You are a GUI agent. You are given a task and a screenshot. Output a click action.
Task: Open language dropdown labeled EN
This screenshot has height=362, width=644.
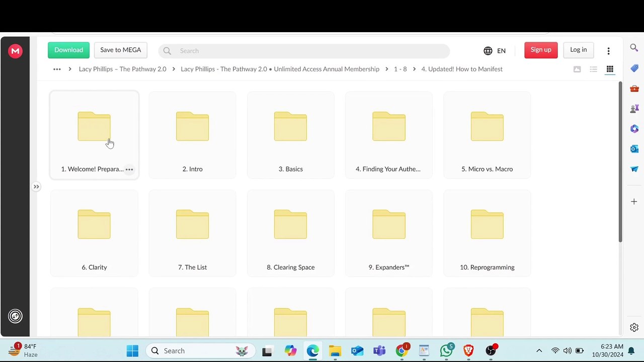pyautogui.click(x=501, y=51)
